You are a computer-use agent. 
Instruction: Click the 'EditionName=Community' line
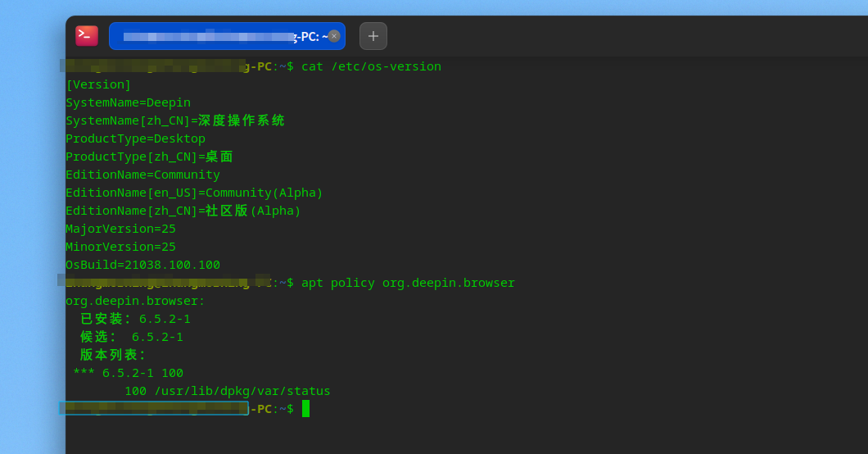[x=142, y=175]
